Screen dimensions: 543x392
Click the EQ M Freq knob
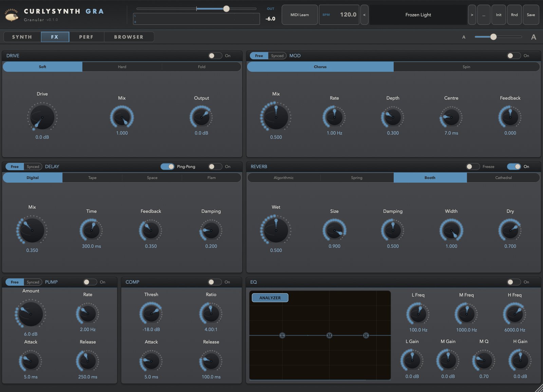[466, 314]
